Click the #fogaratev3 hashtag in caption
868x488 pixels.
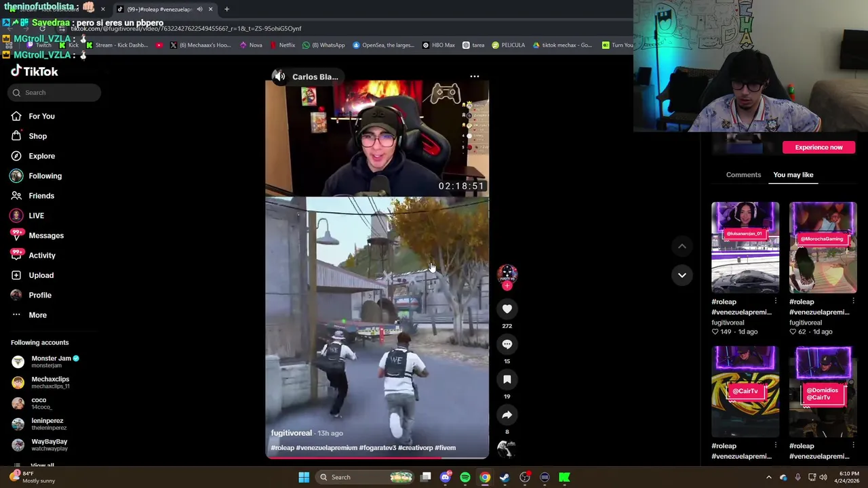(x=377, y=448)
